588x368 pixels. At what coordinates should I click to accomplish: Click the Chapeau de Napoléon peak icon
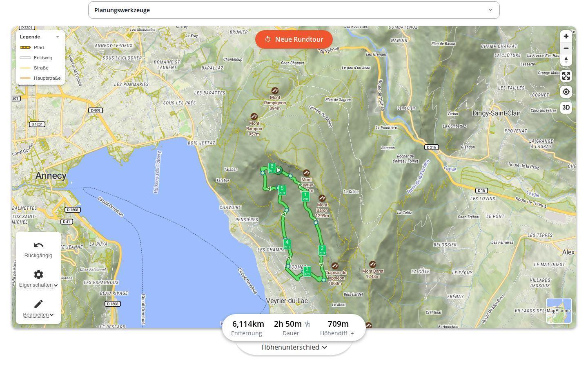335,266
